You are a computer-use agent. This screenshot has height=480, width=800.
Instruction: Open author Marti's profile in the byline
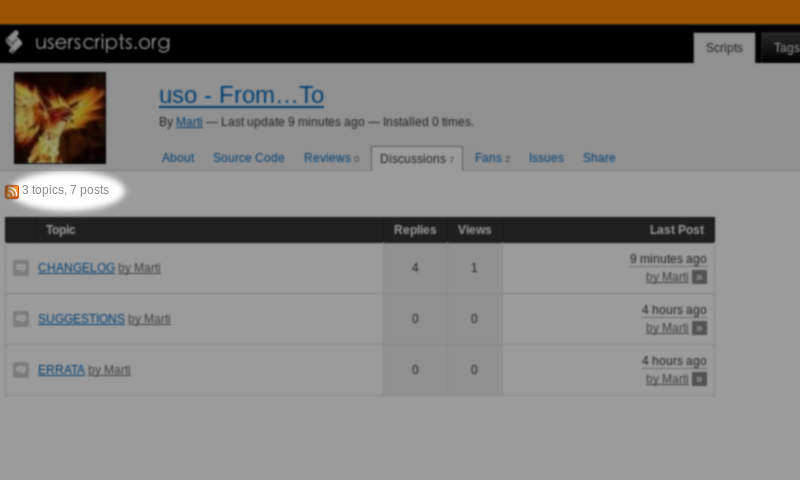tap(189, 122)
